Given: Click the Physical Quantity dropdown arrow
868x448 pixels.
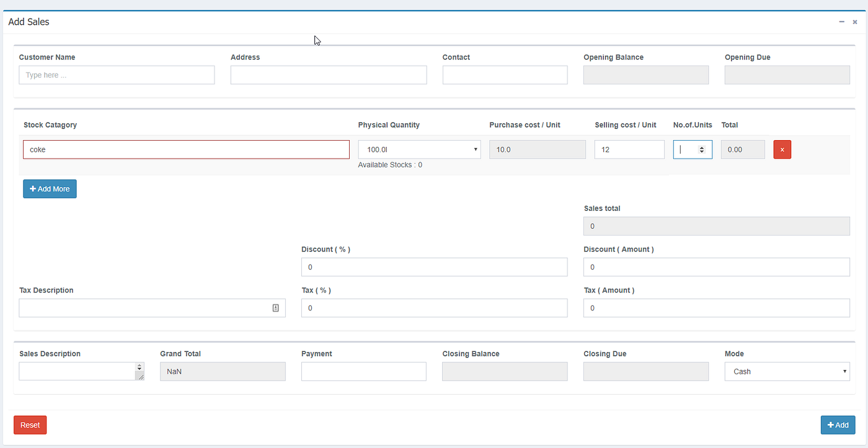Looking at the screenshot, I should (474, 149).
